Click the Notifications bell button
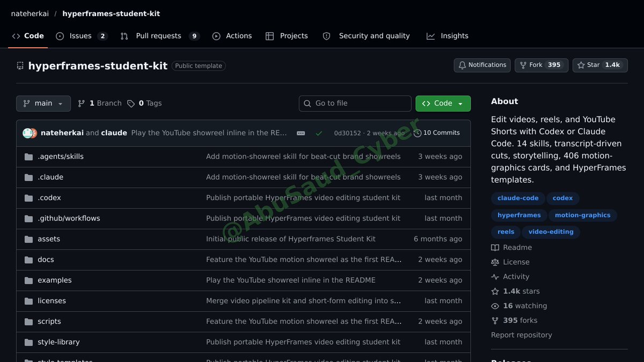Viewport: 644px width, 362px height. (x=482, y=65)
